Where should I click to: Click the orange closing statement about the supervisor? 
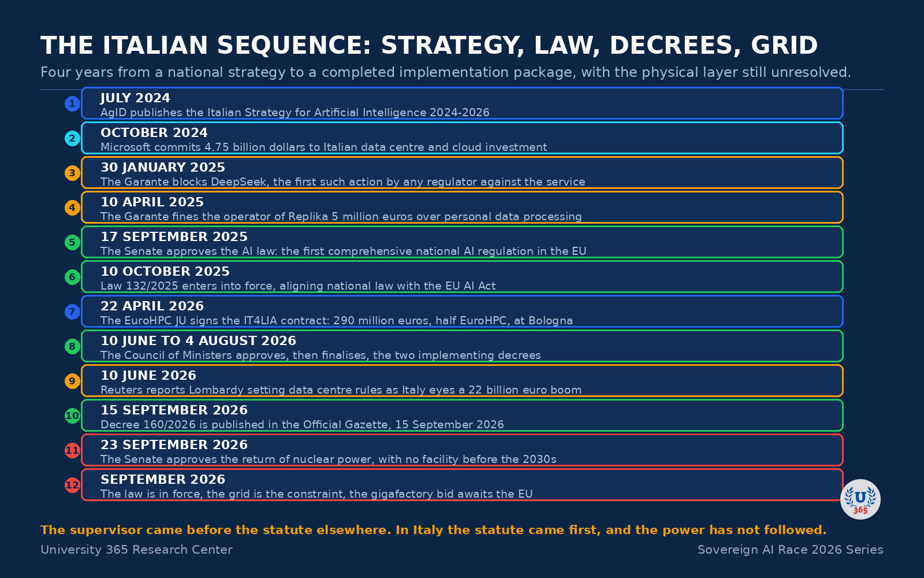(434, 530)
